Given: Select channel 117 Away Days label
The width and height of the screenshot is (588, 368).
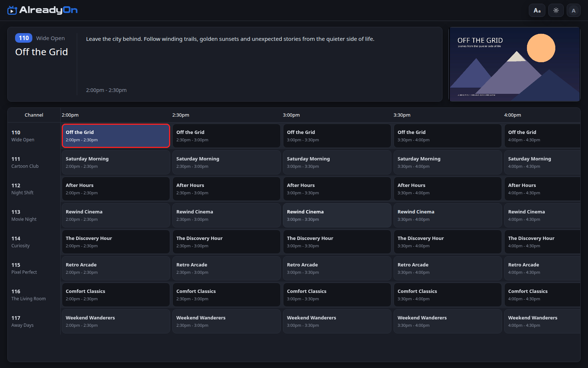Looking at the screenshot, I should [x=34, y=321].
